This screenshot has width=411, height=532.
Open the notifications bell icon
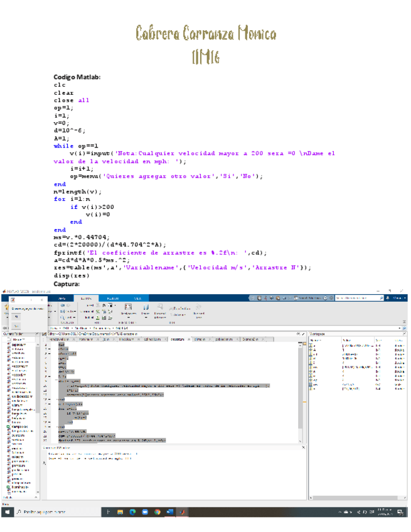[390, 298]
